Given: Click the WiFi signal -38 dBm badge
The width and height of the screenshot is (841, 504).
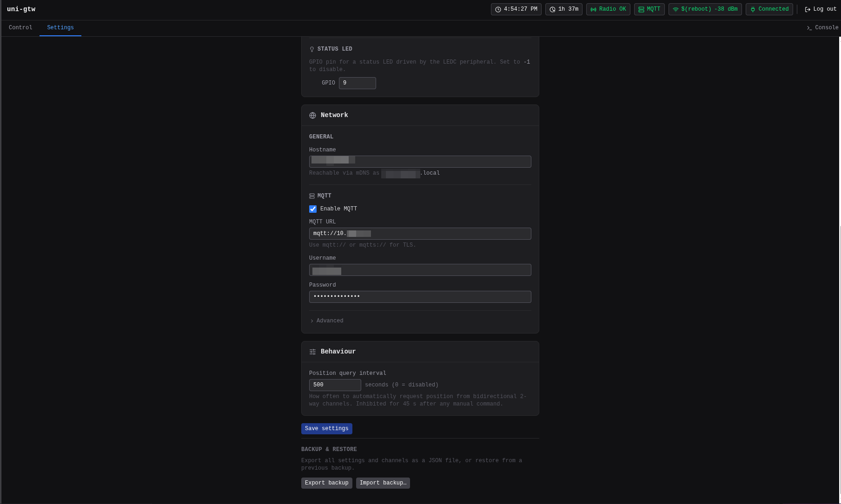Looking at the screenshot, I should [x=705, y=9].
